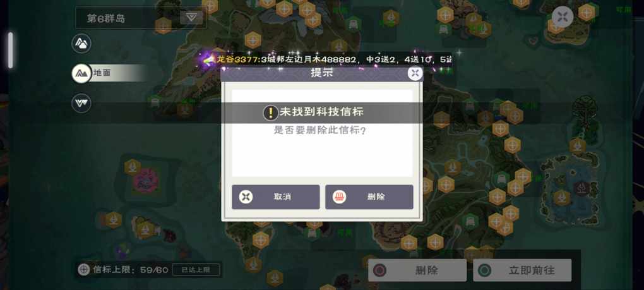
Task: Select the dark red tower marker on right island
Action: (581, 188)
